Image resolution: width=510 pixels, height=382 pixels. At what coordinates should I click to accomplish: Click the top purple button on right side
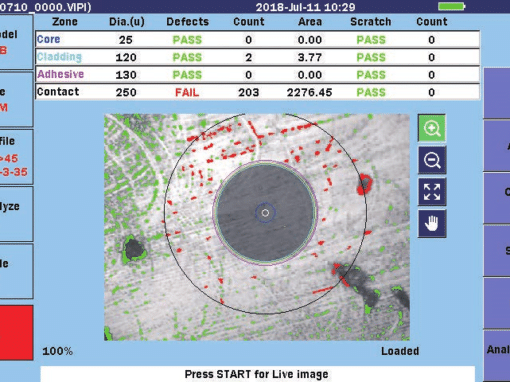(x=497, y=93)
